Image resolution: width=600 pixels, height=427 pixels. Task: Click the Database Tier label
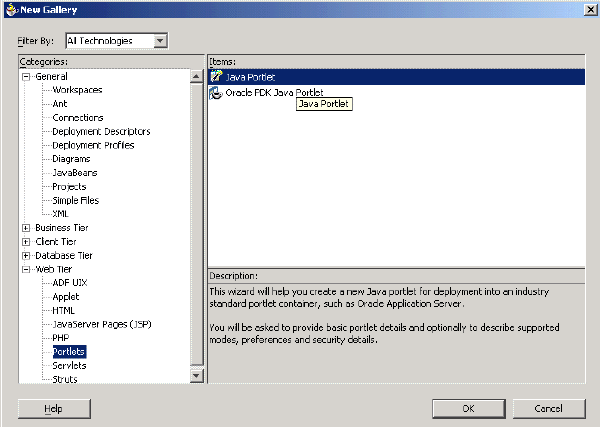(64, 255)
